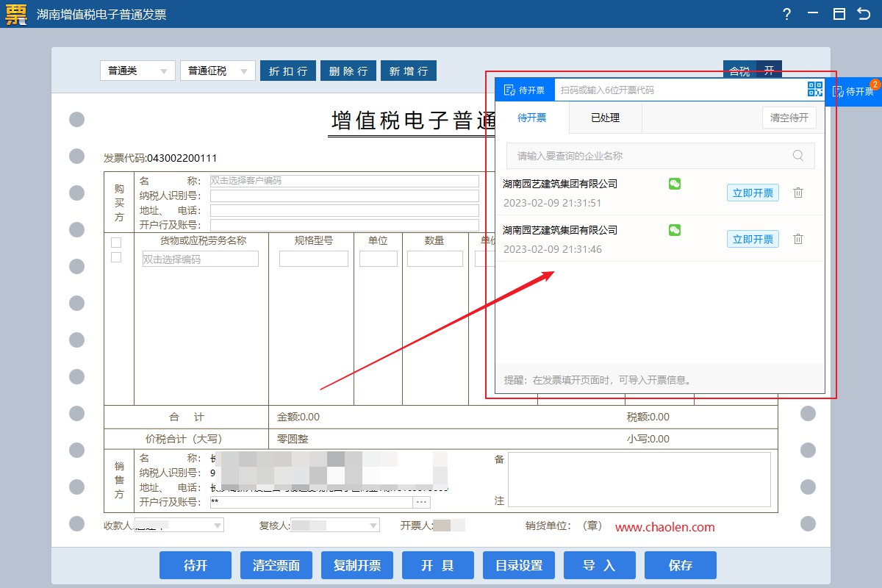Click the back arrow icon in title bar

(x=864, y=14)
